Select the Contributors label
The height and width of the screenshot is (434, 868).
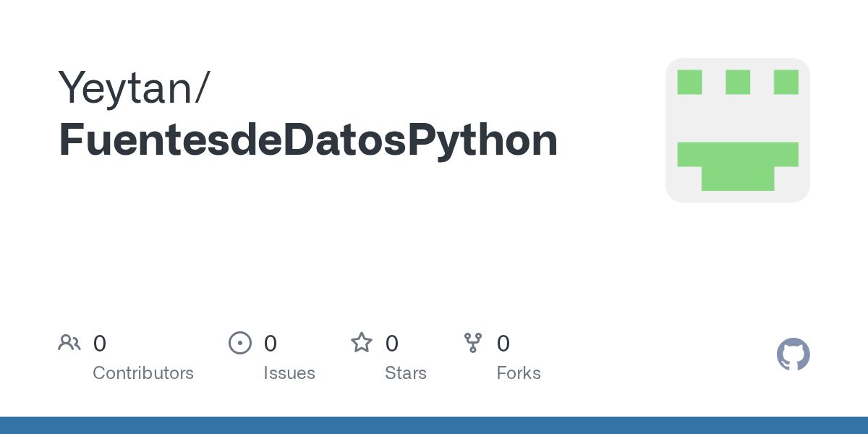pos(143,373)
